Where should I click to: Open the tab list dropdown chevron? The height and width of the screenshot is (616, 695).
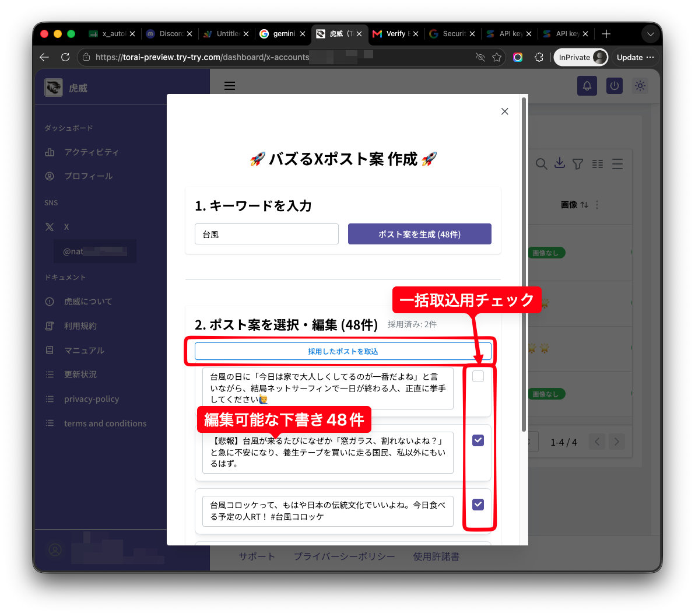[650, 34]
